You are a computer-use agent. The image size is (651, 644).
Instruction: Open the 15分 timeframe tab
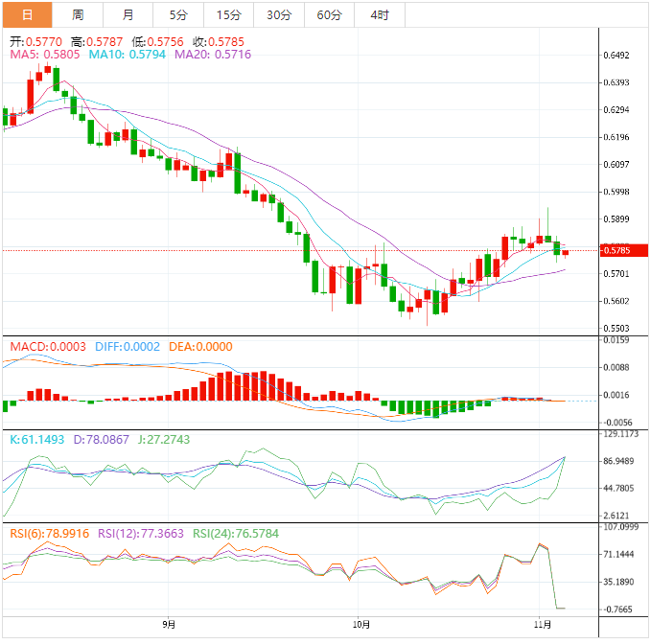point(229,15)
